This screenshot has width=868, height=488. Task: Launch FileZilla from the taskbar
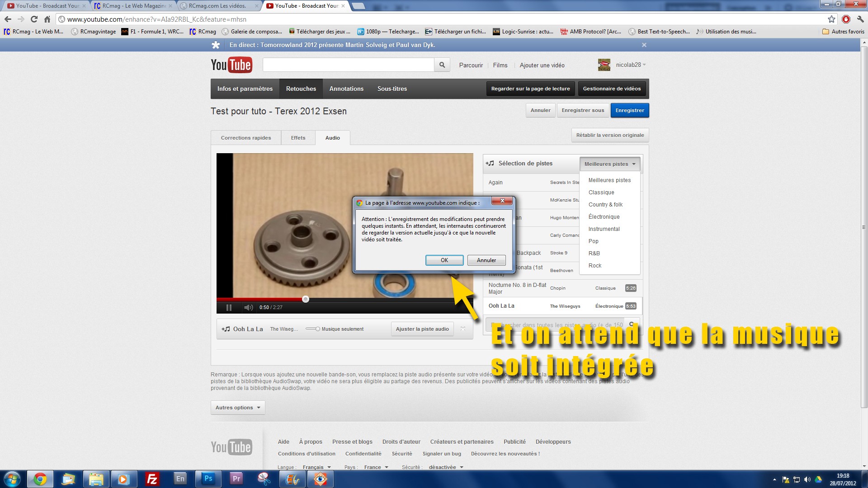point(152,479)
